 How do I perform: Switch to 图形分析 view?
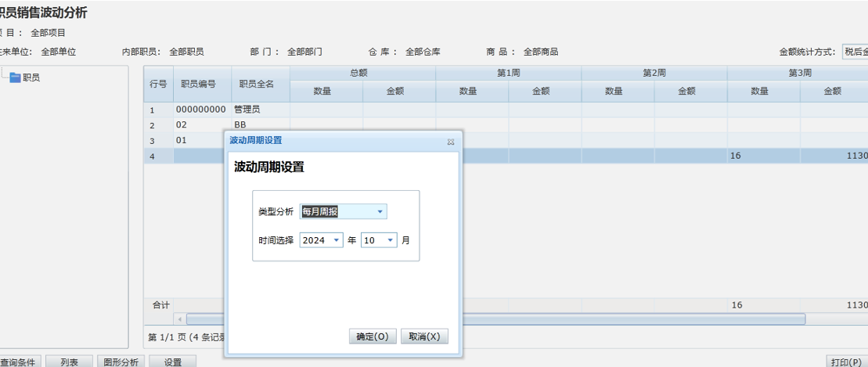coord(121,362)
